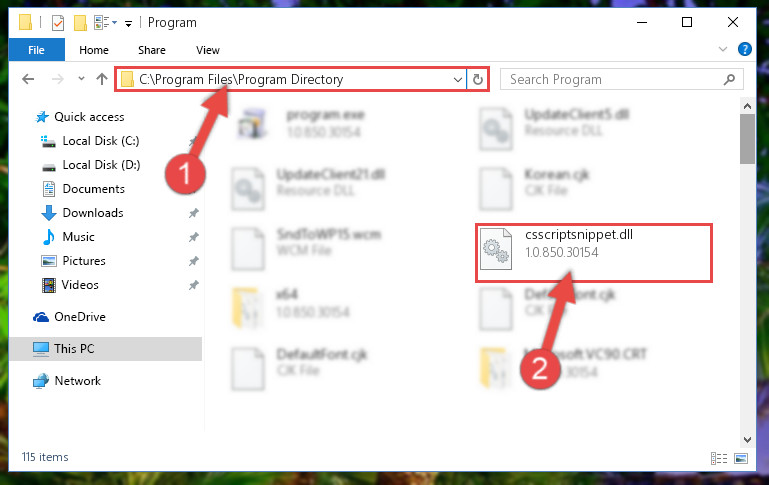769x485 pixels.
Task: Open address bar history dropdown
Action: (x=458, y=79)
